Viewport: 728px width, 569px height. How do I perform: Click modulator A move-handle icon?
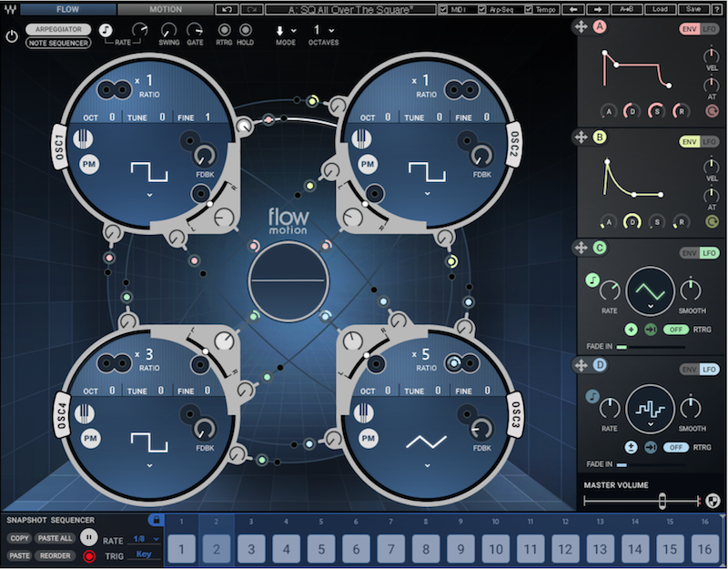pyautogui.click(x=581, y=27)
